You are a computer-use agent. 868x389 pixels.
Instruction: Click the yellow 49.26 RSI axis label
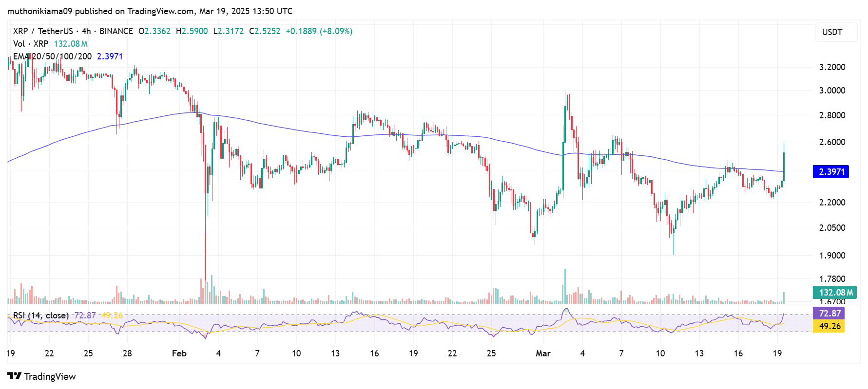pos(829,326)
